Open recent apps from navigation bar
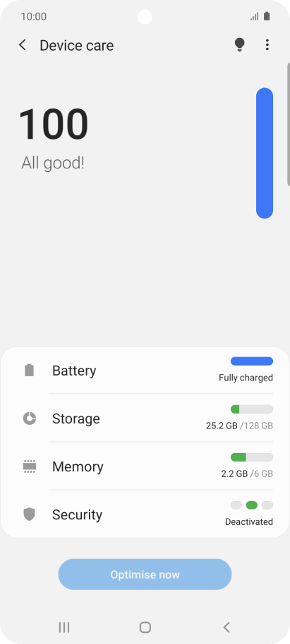This screenshot has height=644, width=290. coord(64,627)
